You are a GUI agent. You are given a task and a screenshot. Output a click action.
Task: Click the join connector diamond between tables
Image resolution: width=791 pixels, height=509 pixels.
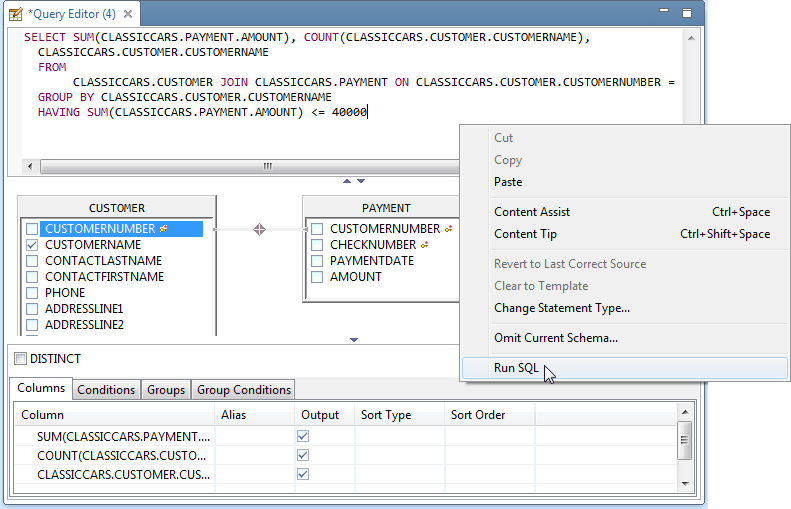[x=259, y=229]
